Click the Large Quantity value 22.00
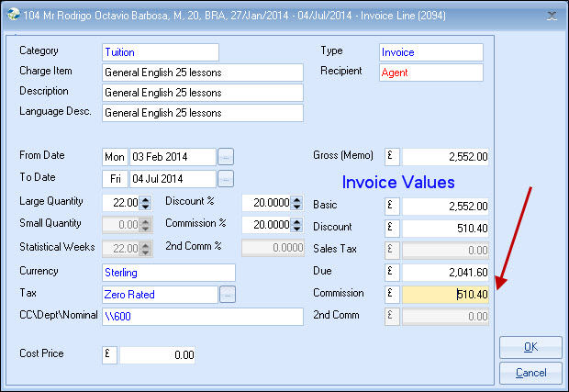Image resolution: width=569 pixels, height=392 pixels. tap(121, 203)
